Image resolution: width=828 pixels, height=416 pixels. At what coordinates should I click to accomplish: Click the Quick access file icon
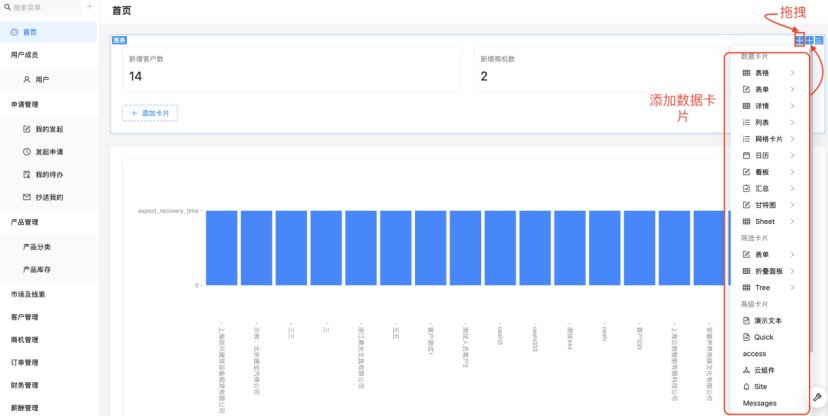[x=746, y=337]
